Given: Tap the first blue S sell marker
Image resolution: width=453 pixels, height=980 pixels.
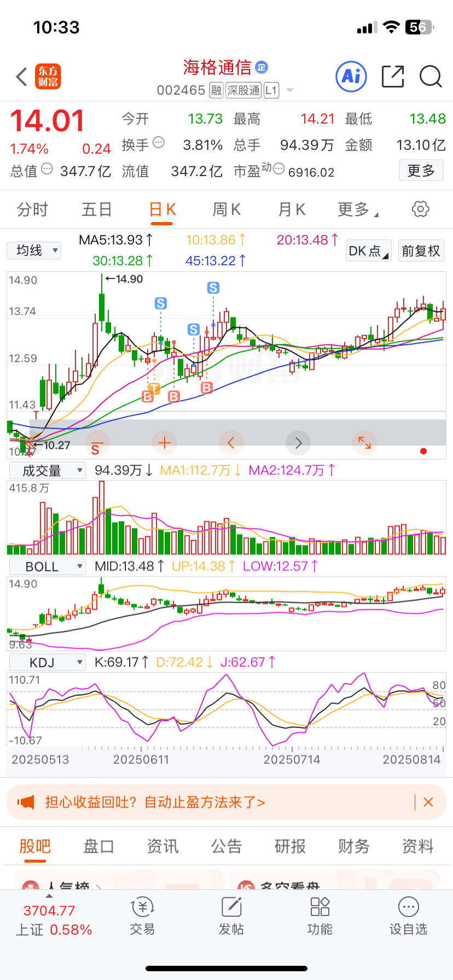Looking at the screenshot, I should click(161, 303).
